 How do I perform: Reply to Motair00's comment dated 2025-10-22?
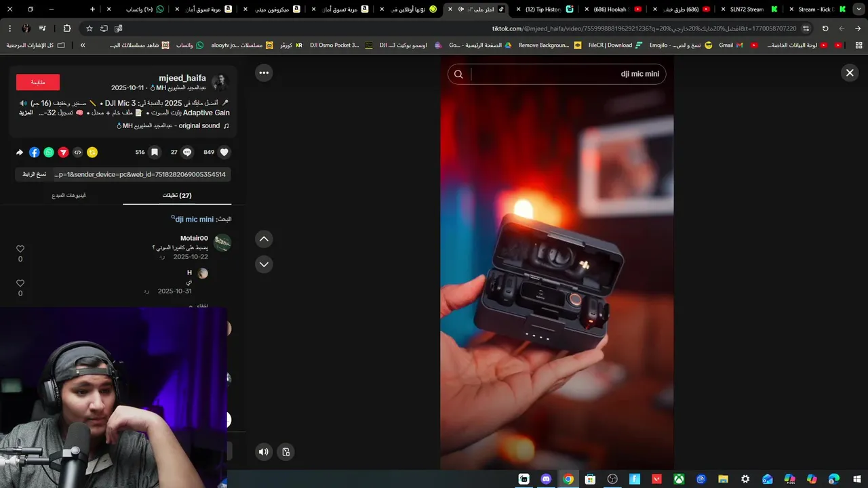[162, 258]
